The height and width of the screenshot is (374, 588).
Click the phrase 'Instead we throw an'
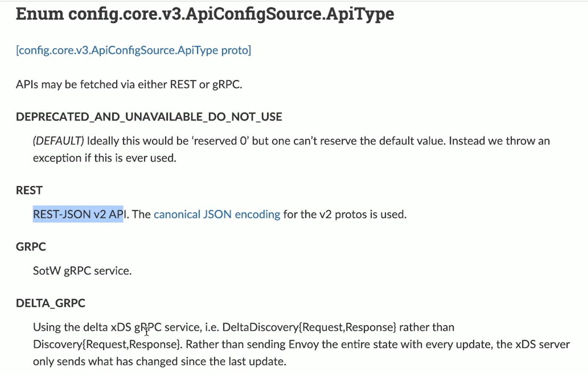tap(499, 141)
